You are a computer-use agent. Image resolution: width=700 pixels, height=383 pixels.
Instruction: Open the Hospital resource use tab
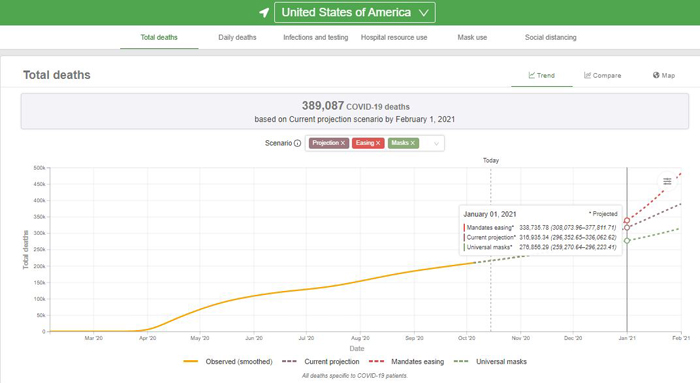(x=394, y=37)
